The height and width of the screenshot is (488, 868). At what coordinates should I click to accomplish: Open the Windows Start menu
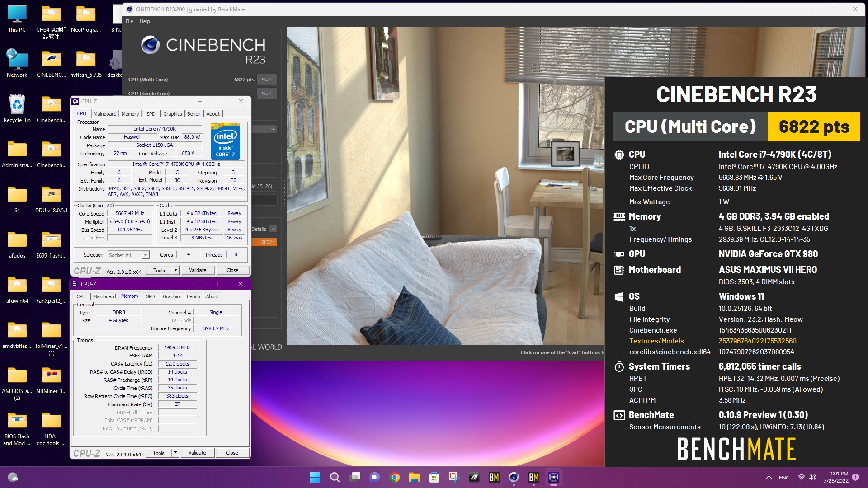point(315,477)
